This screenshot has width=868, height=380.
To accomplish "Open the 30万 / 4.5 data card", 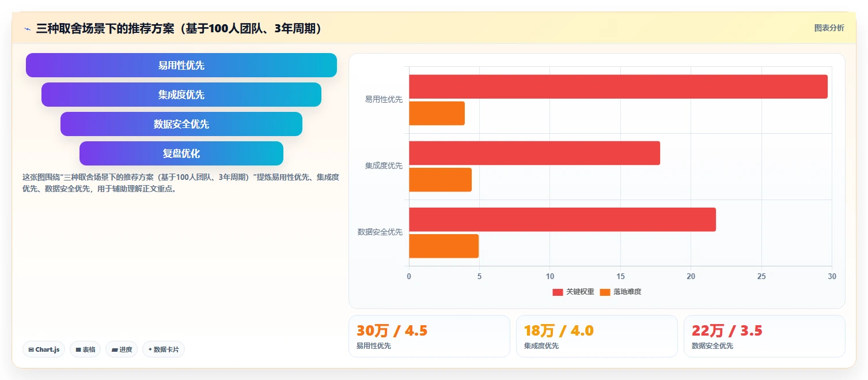I will (x=429, y=336).
